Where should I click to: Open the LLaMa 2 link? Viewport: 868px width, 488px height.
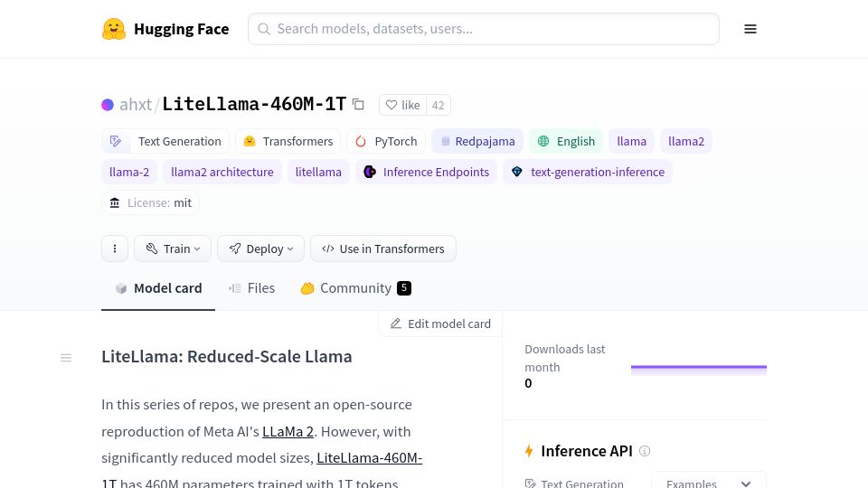click(288, 432)
